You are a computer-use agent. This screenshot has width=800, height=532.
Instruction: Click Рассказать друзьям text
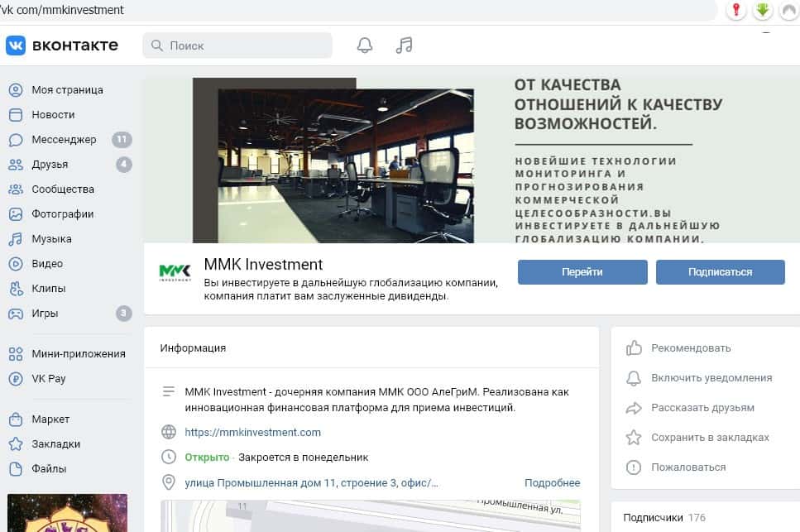[x=702, y=408]
